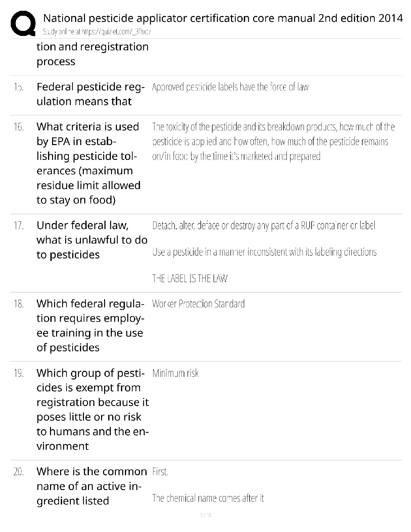411x532 pixels.
Task: Click the page number indicator at bottom
Action: (x=205, y=515)
